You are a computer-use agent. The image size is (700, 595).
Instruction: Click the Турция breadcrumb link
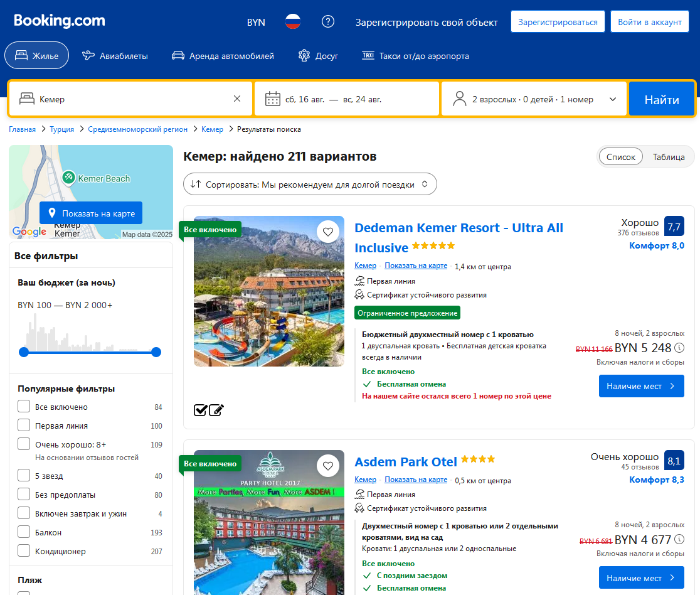[61, 129]
